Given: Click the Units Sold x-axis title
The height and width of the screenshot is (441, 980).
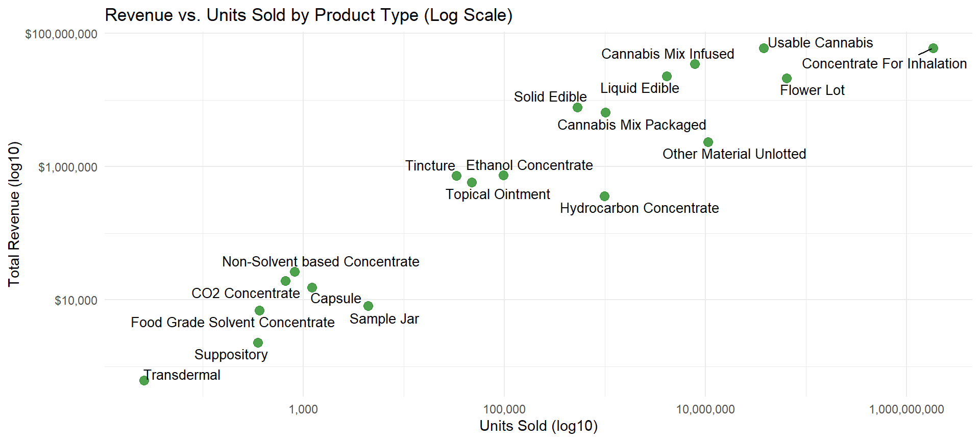Looking at the screenshot, I should pyautogui.click(x=538, y=426).
